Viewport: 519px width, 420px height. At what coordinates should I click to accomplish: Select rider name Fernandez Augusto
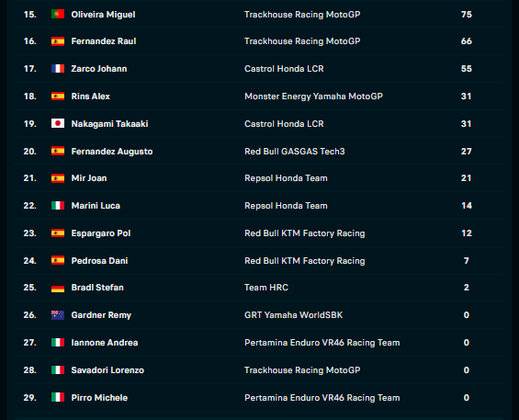112,152
